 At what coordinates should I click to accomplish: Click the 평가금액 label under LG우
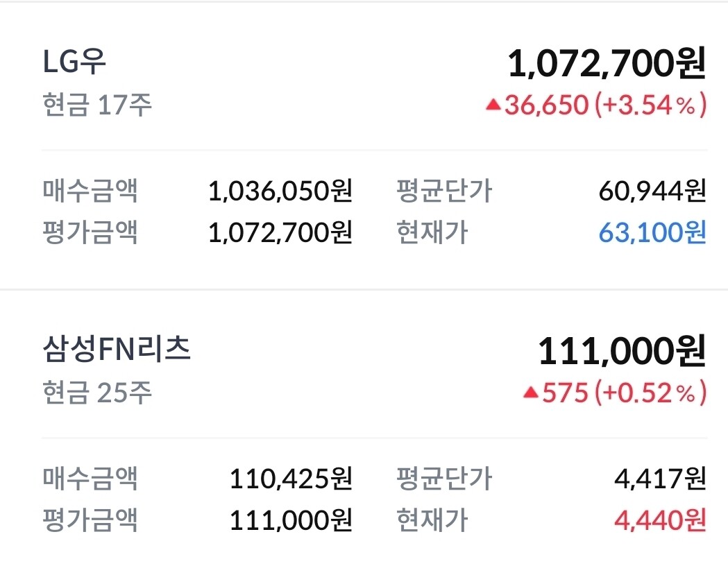[90, 232]
